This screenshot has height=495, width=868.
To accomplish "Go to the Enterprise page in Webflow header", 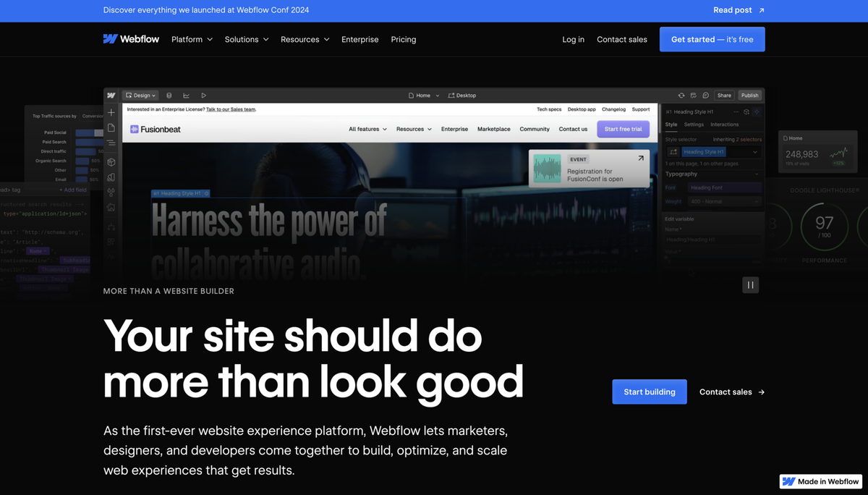I will coord(360,39).
